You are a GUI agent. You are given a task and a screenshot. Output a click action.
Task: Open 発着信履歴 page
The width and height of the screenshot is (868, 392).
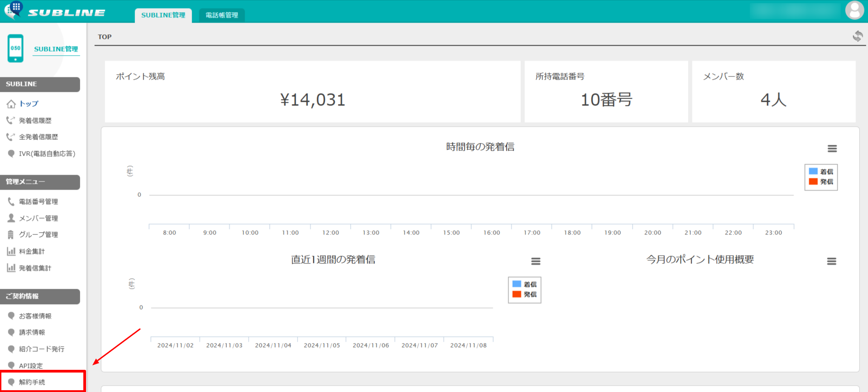35,120
